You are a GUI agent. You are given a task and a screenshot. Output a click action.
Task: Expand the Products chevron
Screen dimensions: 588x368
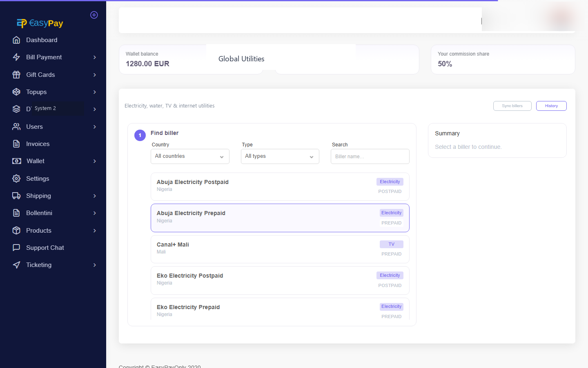[95, 231]
